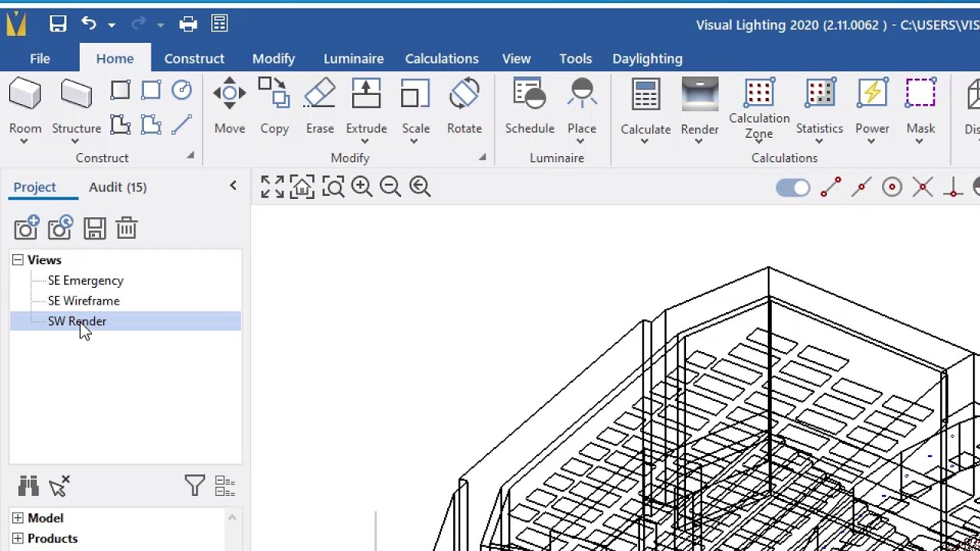Viewport: 980px width, 551px height.
Task: Open Construct group dialog launcher
Action: tap(190, 156)
